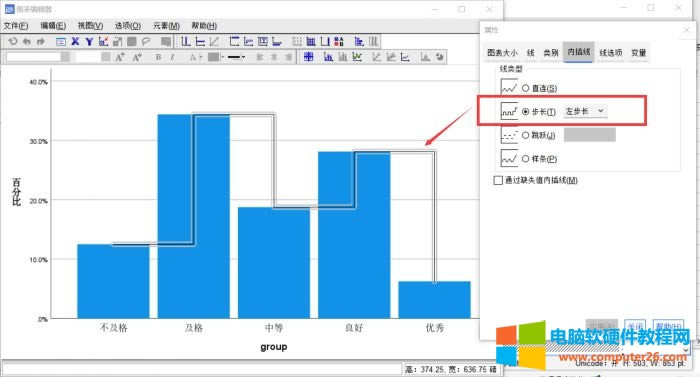Switch to the 线选项 tab

pos(610,53)
